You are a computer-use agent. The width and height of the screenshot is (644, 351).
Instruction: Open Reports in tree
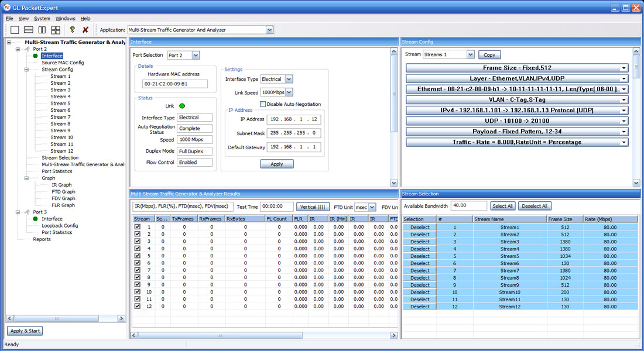coord(42,239)
